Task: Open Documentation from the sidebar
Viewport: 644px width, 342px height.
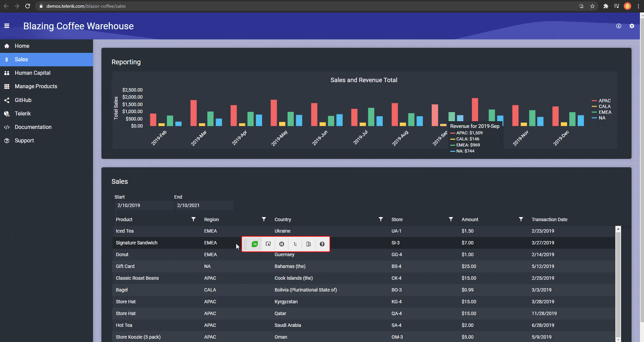Action: click(x=47, y=127)
